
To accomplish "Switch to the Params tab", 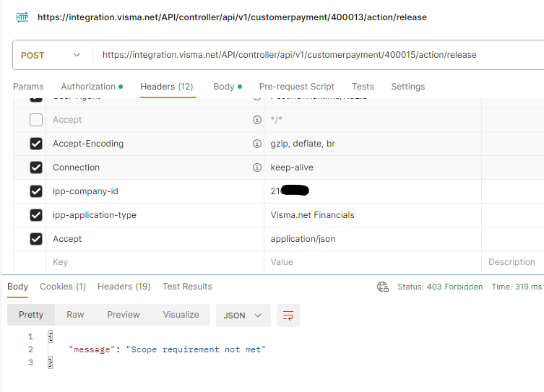I will click(x=28, y=87).
